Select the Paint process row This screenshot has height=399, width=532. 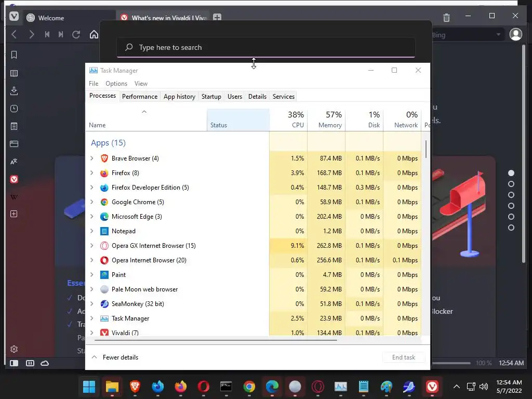[x=253, y=275]
